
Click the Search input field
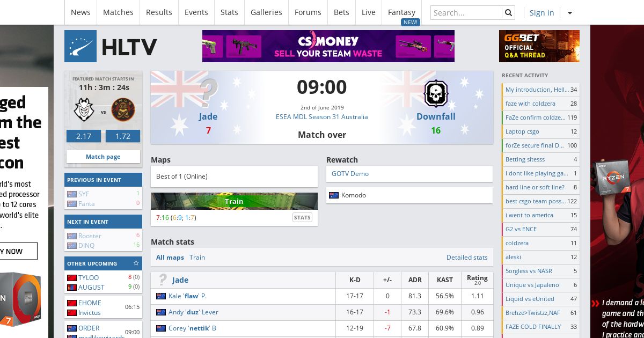(466, 12)
